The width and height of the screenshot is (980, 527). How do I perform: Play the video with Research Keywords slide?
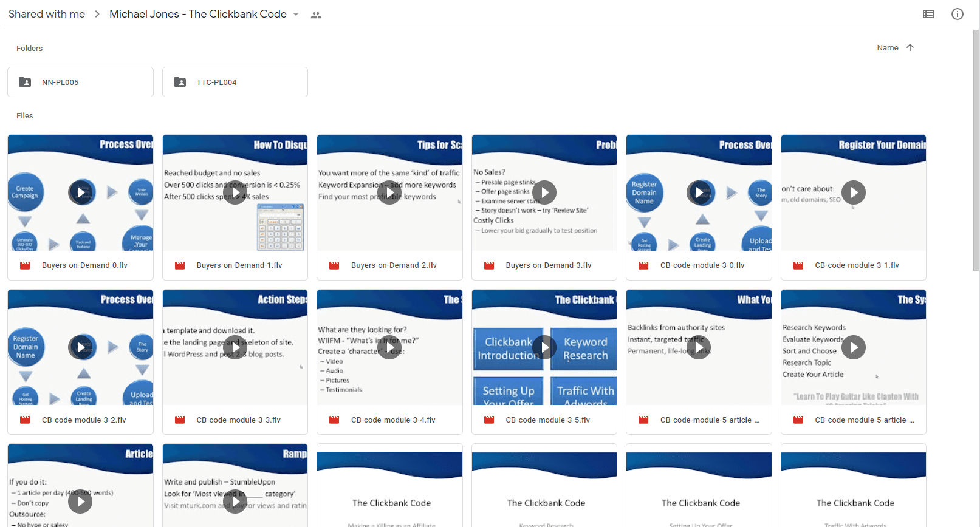click(854, 347)
